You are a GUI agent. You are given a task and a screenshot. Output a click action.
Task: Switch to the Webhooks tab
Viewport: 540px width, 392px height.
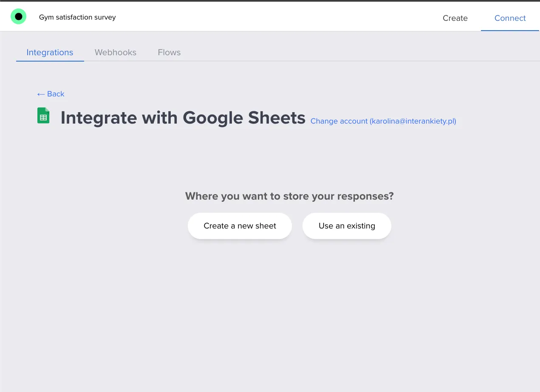coord(115,52)
